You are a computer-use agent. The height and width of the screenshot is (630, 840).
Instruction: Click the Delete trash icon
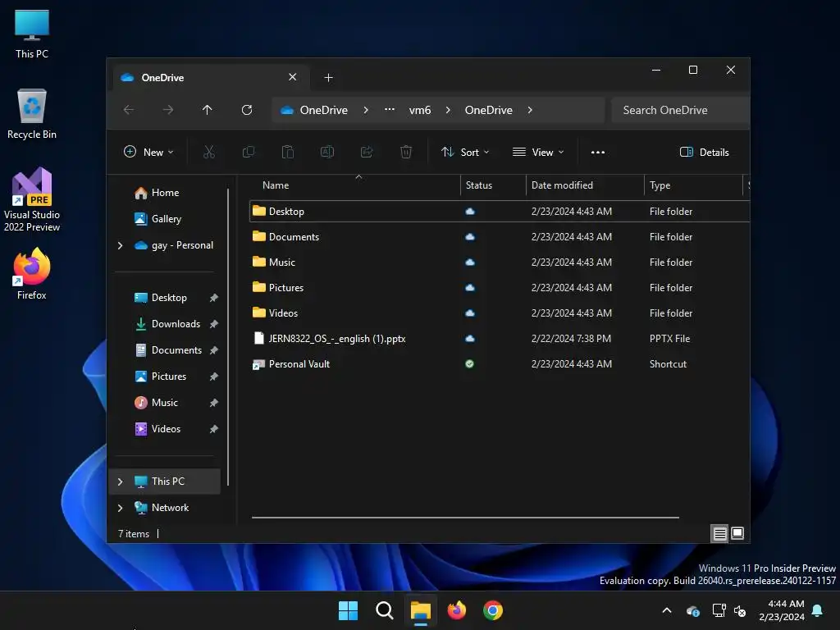406,152
